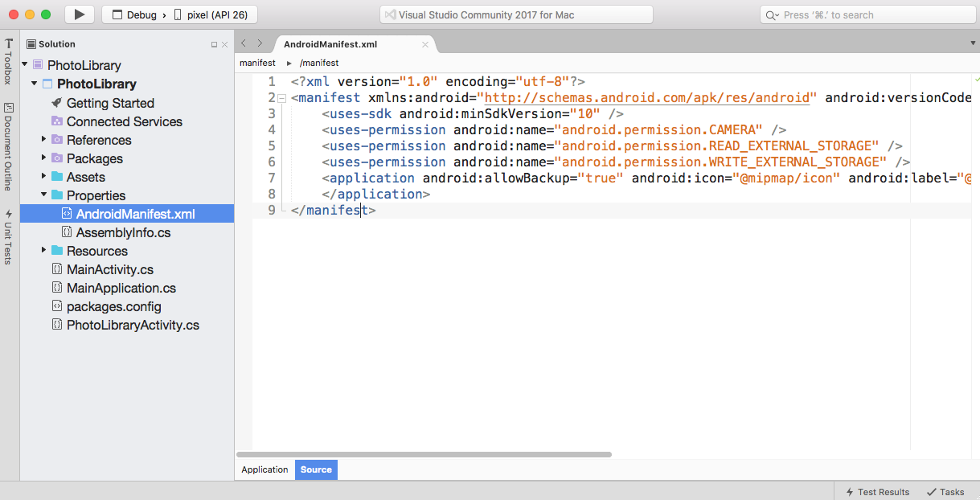Viewport: 980px width, 500px height.
Task: Close the Solution pad
Action: 225,45
